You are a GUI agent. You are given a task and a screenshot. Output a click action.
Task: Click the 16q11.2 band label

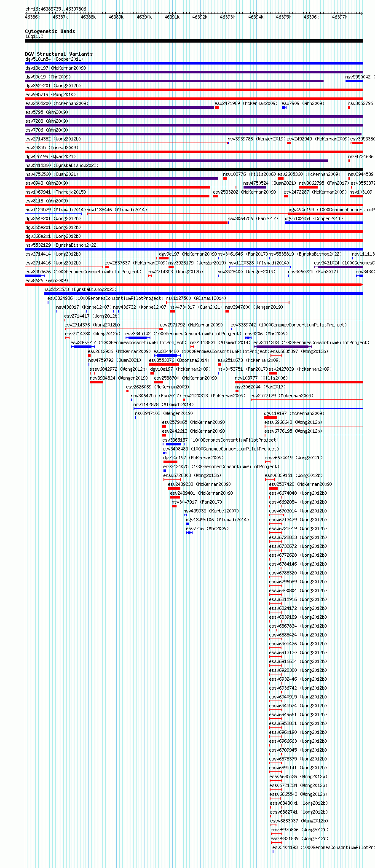coord(34,36)
